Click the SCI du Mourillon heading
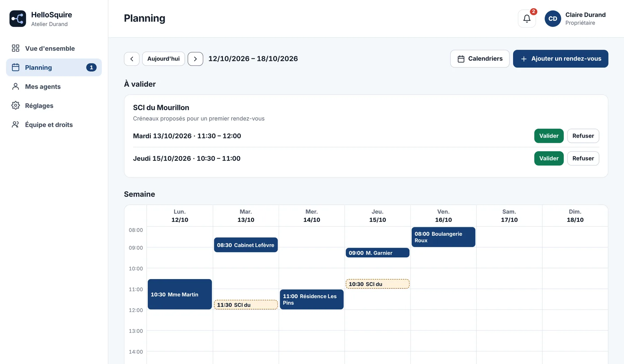Screen dimensions: 624x364 coord(161,107)
